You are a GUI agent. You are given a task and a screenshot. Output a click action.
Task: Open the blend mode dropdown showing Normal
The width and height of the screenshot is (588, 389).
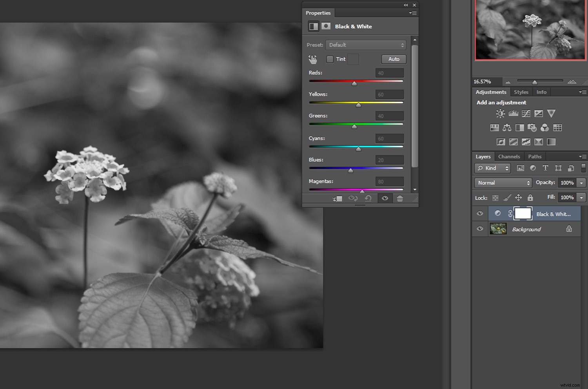point(503,183)
